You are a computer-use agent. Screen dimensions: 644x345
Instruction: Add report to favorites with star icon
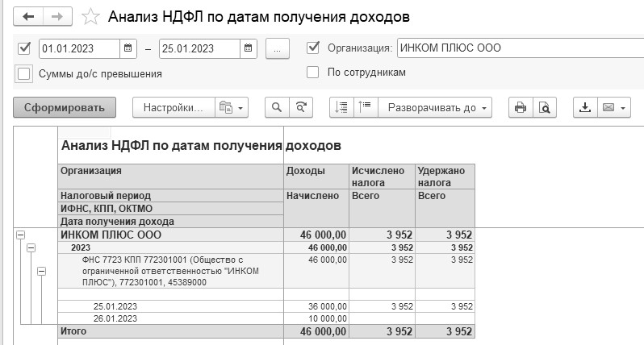point(90,17)
